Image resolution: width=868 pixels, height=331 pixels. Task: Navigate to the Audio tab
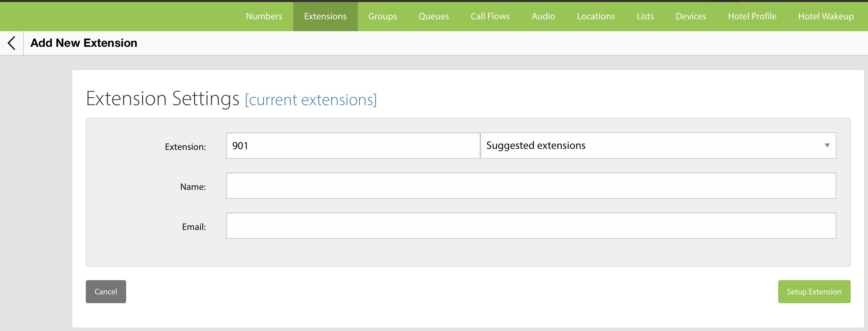click(543, 16)
